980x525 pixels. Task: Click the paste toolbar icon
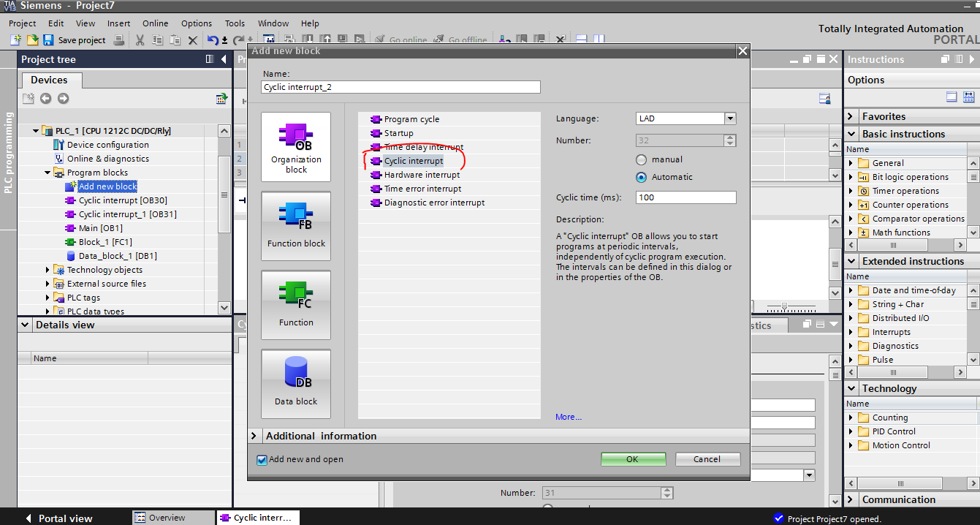(x=175, y=40)
